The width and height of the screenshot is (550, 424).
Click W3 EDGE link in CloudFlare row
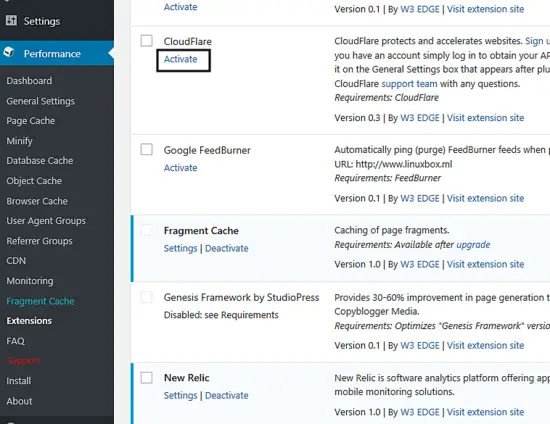click(420, 118)
